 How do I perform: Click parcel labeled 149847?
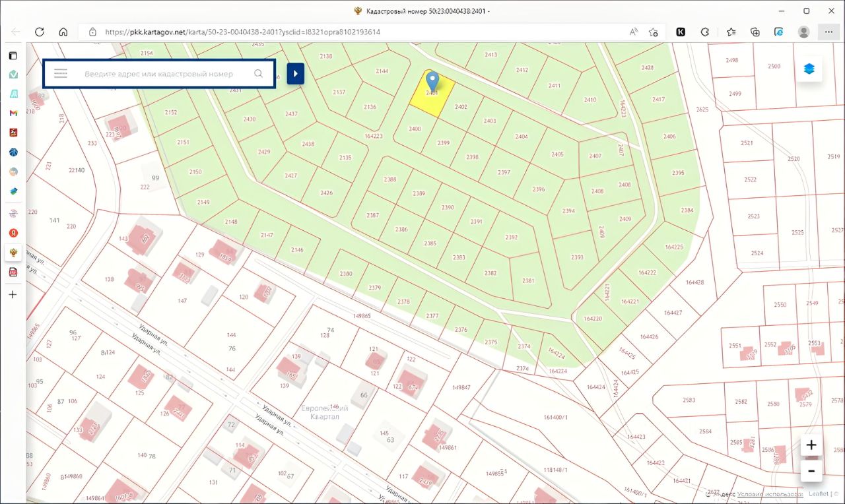click(x=461, y=387)
